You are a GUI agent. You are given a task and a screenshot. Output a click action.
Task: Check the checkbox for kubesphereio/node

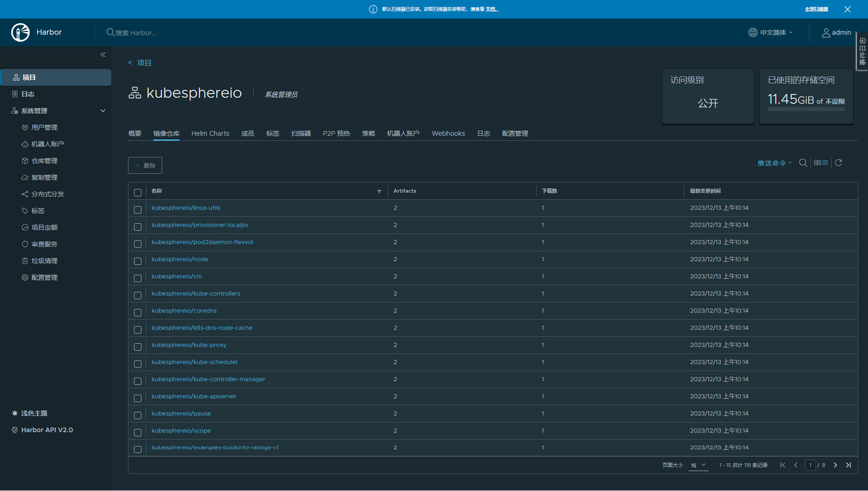pos(137,261)
